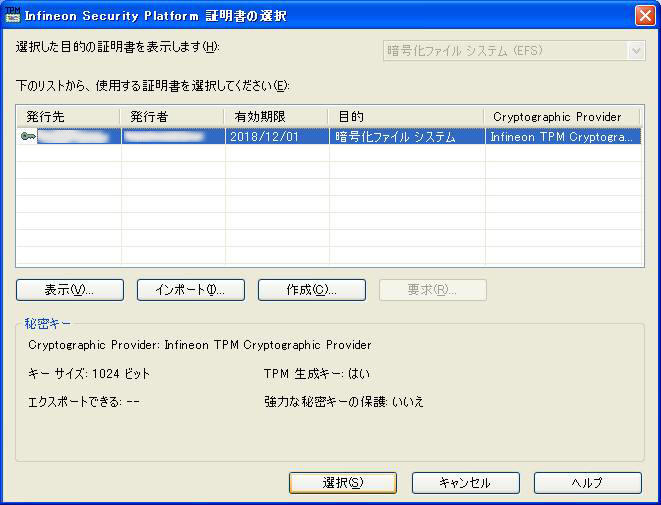
Task: Click the 下のリストから、使用する証明書を選択してください(E) label
Action: click(153, 86)
